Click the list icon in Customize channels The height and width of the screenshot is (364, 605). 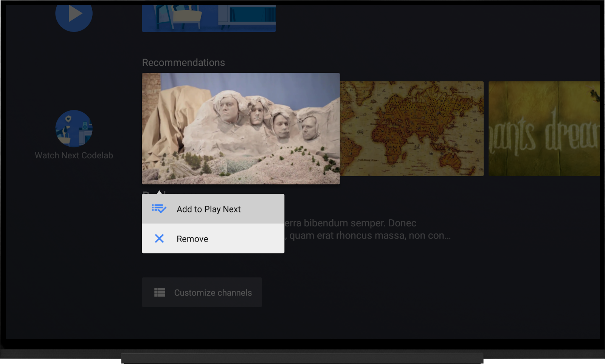click(x=160, y=292)
